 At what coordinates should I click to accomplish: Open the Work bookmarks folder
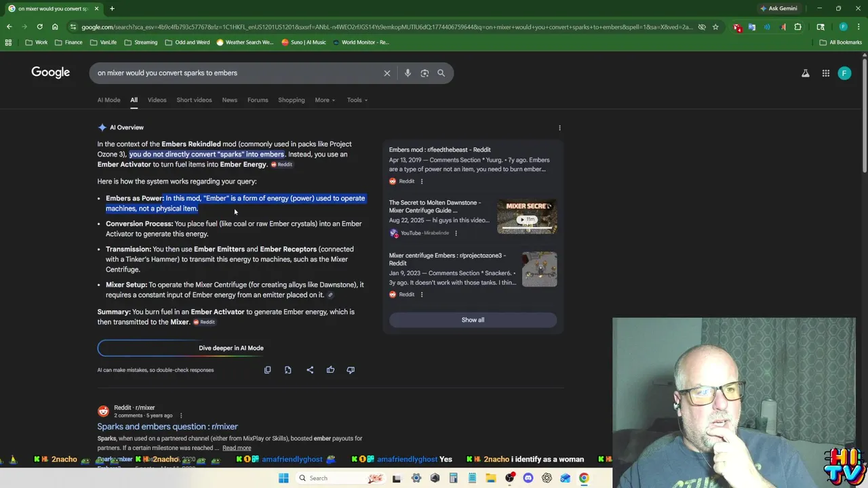tap(37, 42)
